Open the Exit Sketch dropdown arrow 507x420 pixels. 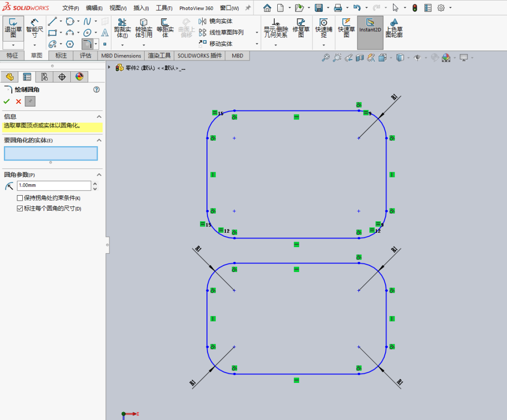pos(13,45)
